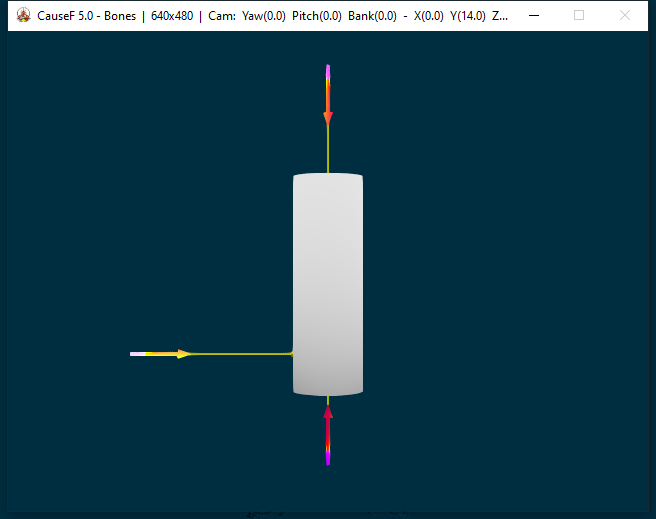Click the bottom edge of the cylinder

click(328, 392)
